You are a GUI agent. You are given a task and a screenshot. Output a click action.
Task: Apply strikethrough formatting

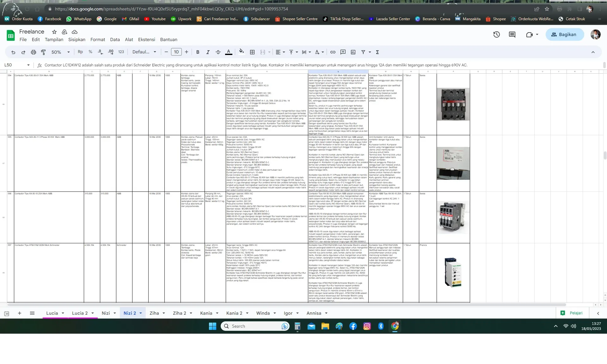tap(218, 52)
